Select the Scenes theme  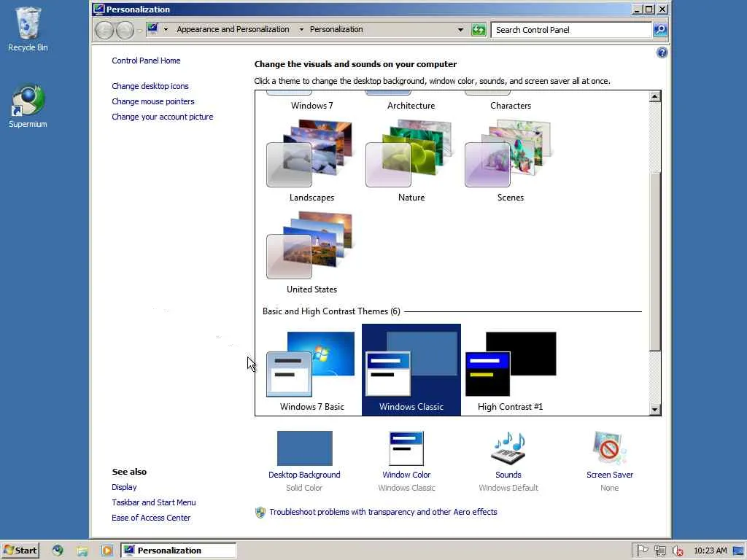(x=510, y=161)
